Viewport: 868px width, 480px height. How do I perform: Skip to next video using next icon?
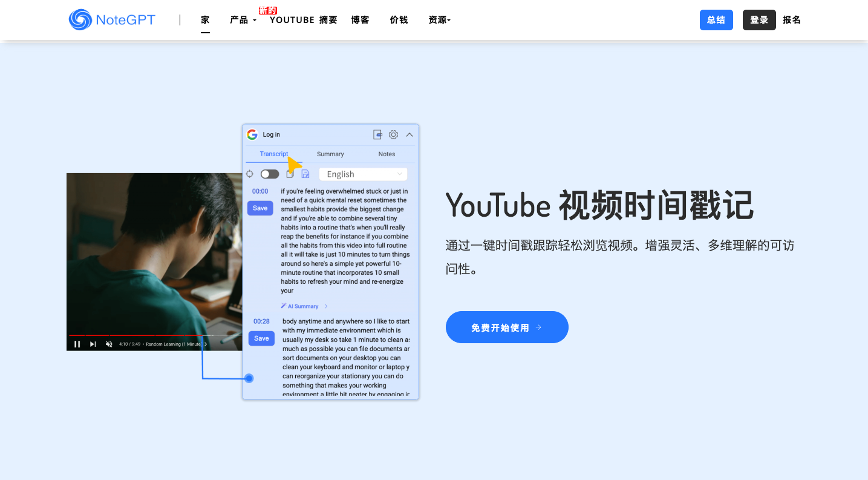[x=93, y=344]
